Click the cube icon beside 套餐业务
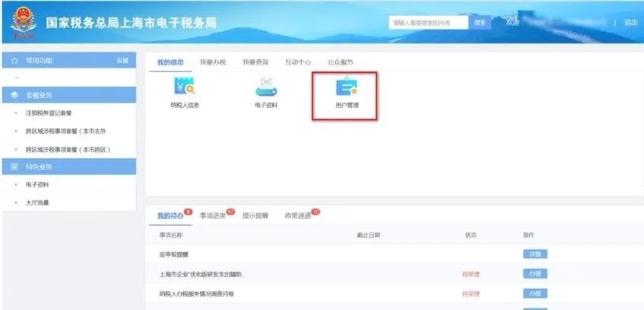The image size is (644, 310). pos(14,95)
